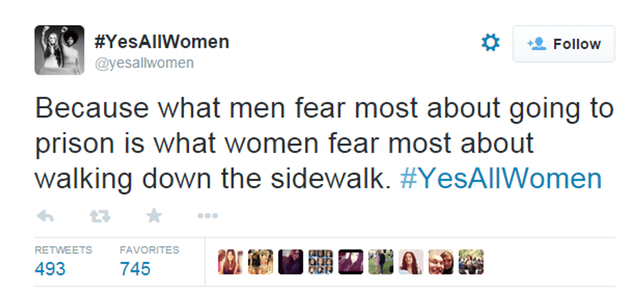This screenshot has height=294, width=644.
Task: Favorite the tweet with the star icon
Action: click(x=154, y=215)
